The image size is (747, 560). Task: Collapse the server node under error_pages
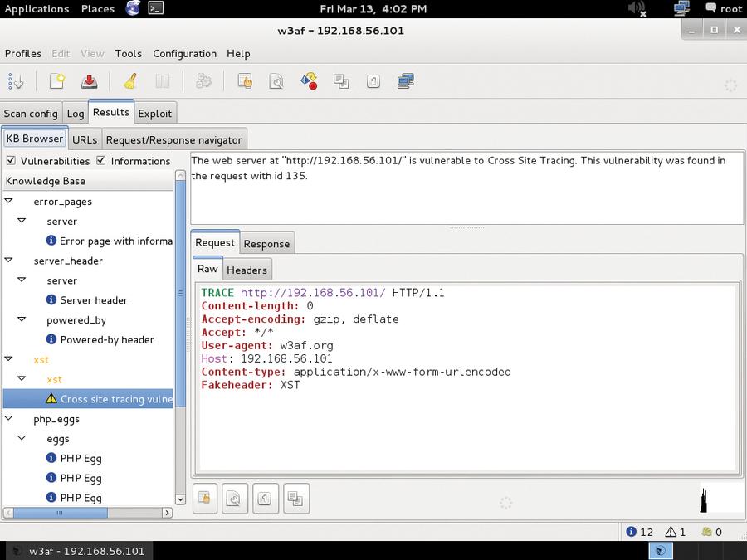[22, 221]
